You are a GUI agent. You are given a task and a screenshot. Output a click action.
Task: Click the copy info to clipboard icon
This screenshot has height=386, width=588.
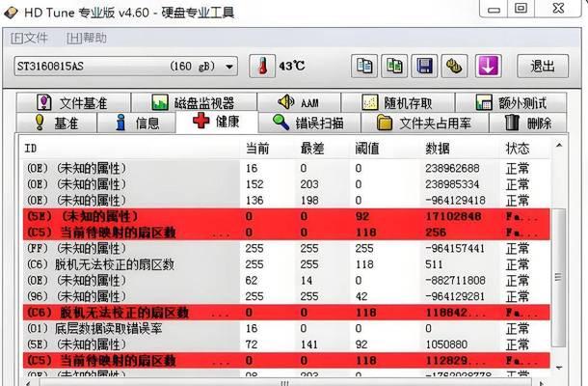(x=364, y=66)
